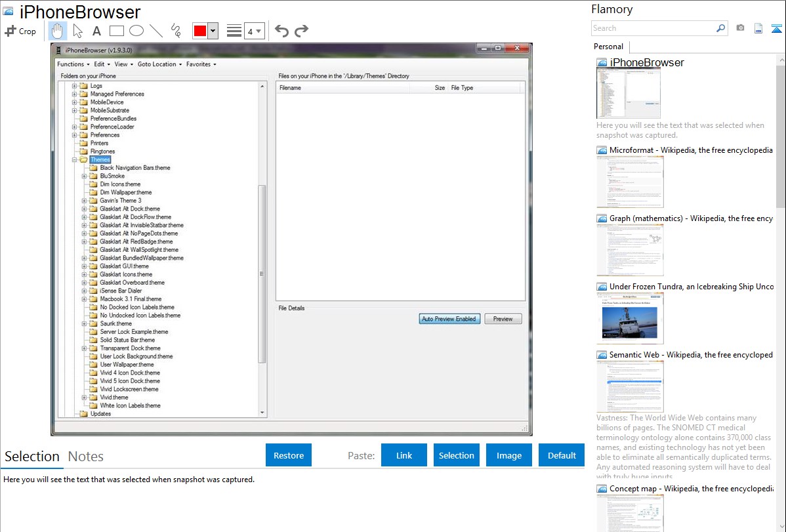Open the Goto Location menu
Viewport: 786px width, 532px height.
click(x=159, y=64)
